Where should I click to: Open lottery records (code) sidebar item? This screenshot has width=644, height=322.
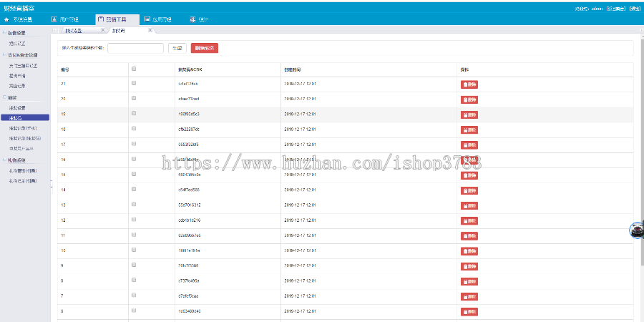25,138
